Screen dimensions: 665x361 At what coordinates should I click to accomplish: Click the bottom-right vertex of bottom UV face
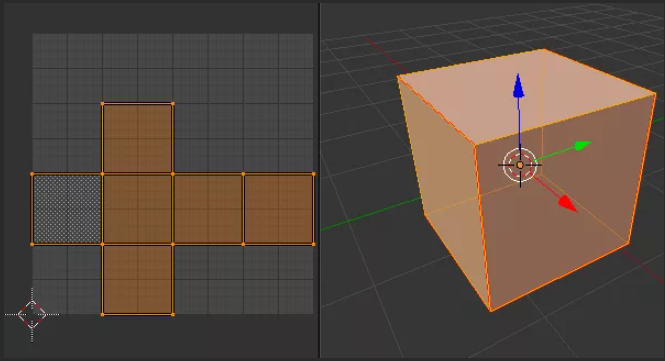click(173, 315)
